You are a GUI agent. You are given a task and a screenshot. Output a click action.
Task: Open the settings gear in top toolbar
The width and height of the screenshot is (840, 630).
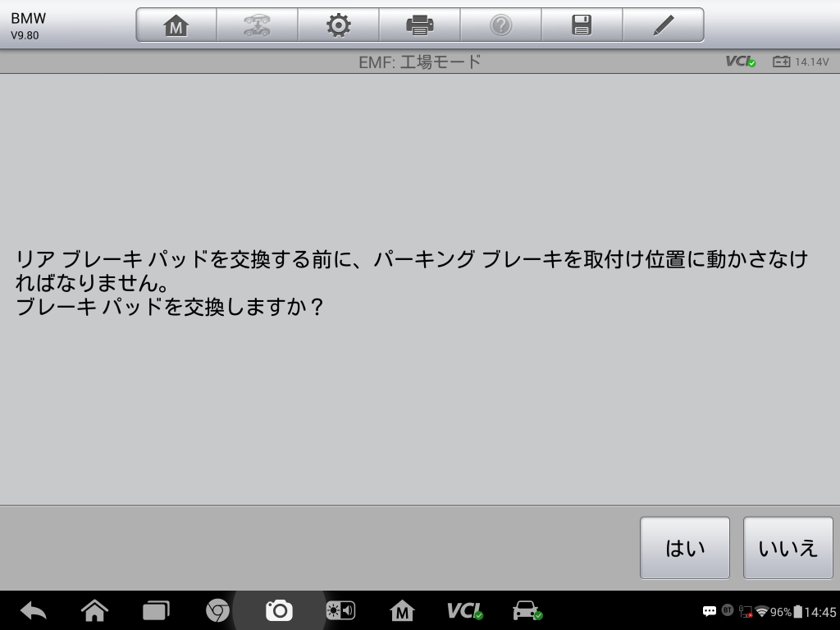pyautogui.click(x=339, y=25)
